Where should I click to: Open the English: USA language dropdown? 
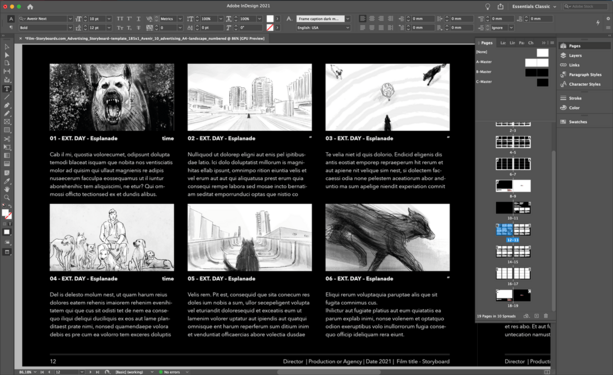coord(348,28)
